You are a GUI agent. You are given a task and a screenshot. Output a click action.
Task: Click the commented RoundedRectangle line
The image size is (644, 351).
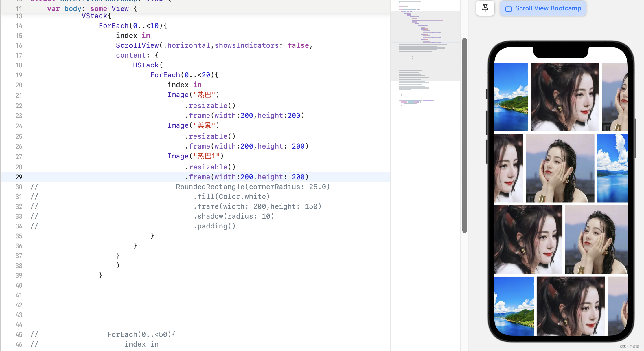pyautogui.click(x=253, y=187)
